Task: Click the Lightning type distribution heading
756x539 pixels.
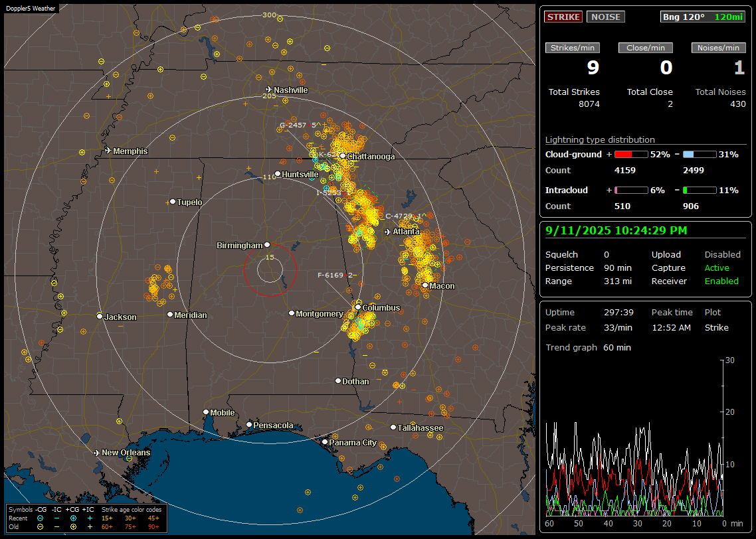Action: click(600, 139)
